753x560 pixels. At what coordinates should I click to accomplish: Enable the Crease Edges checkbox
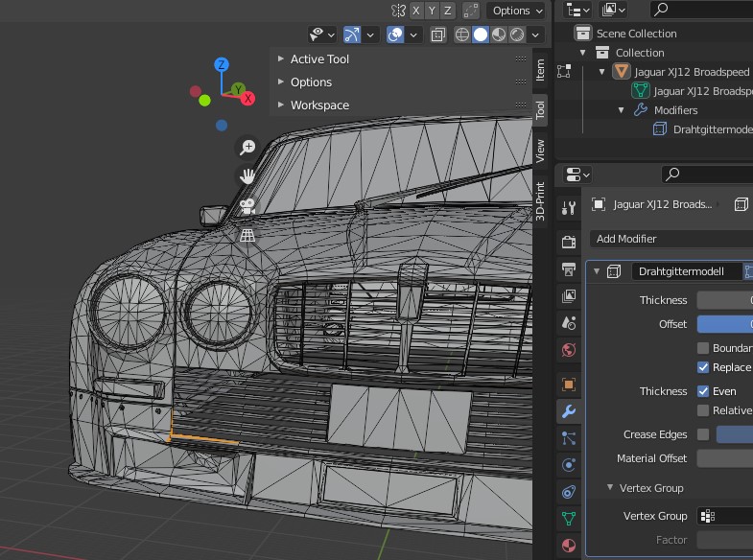click(x=703, y=434)
